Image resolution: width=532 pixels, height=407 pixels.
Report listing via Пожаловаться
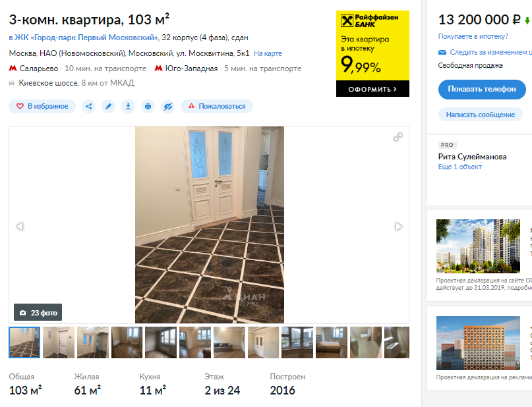click(x=217, y=107)
